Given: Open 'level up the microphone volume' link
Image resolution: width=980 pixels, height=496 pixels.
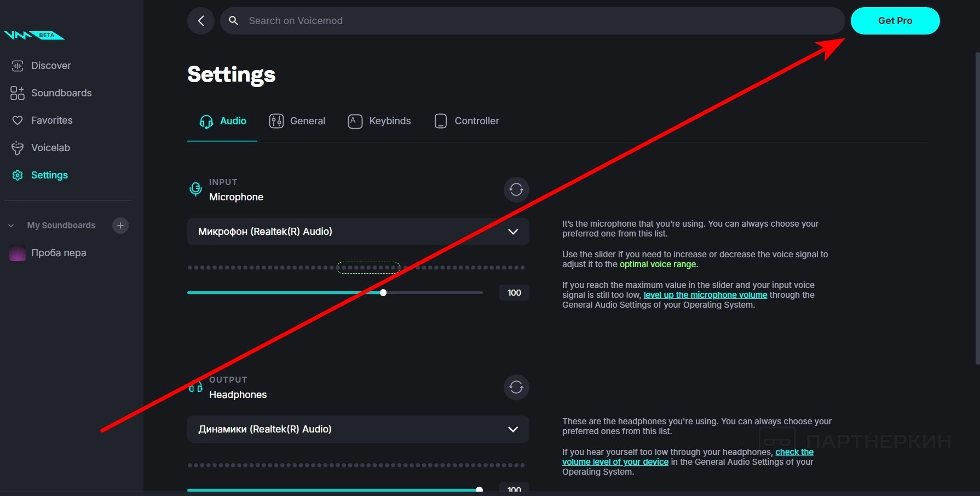Looking at the screenshot, I should pyautogui.click(x=705, y=295).
